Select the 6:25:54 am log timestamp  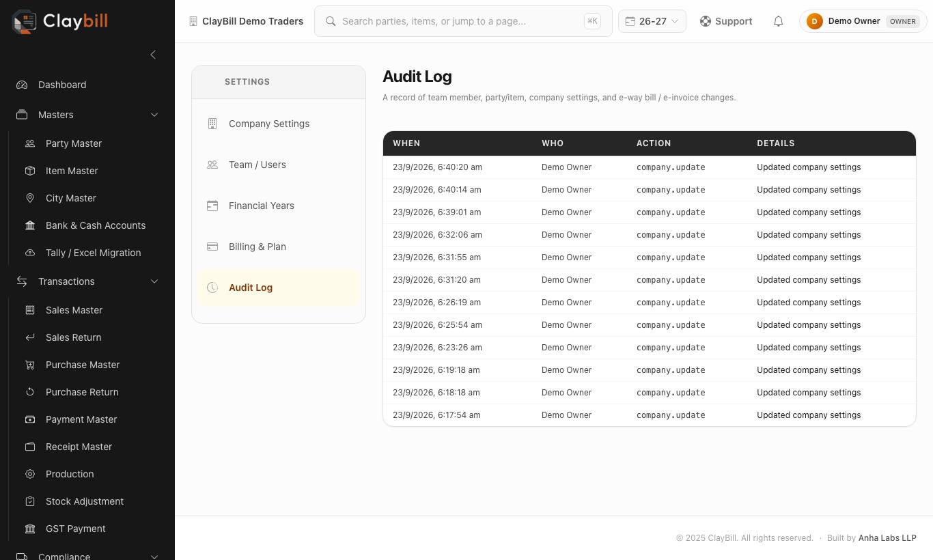point(437,325)
